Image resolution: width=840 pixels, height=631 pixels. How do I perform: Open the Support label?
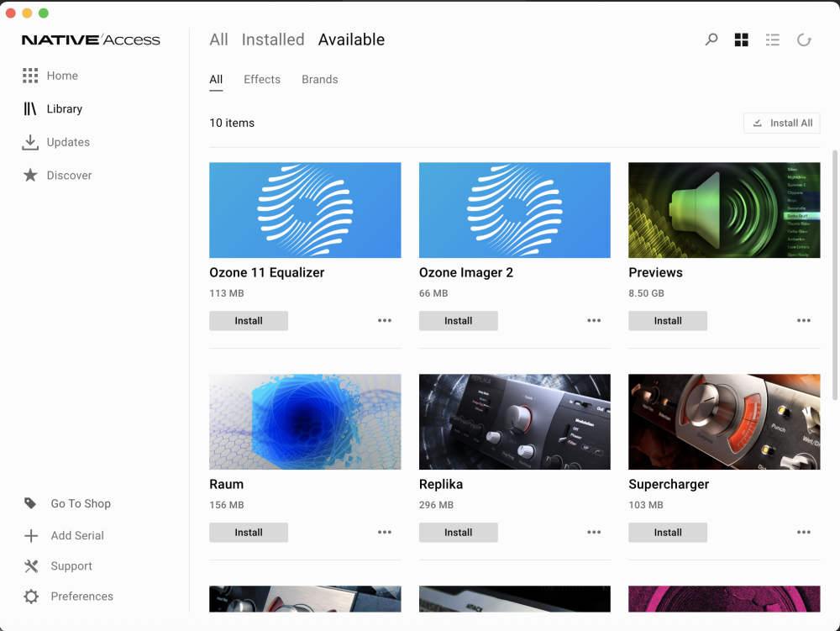pyautogui.click(x=71, y=566)
